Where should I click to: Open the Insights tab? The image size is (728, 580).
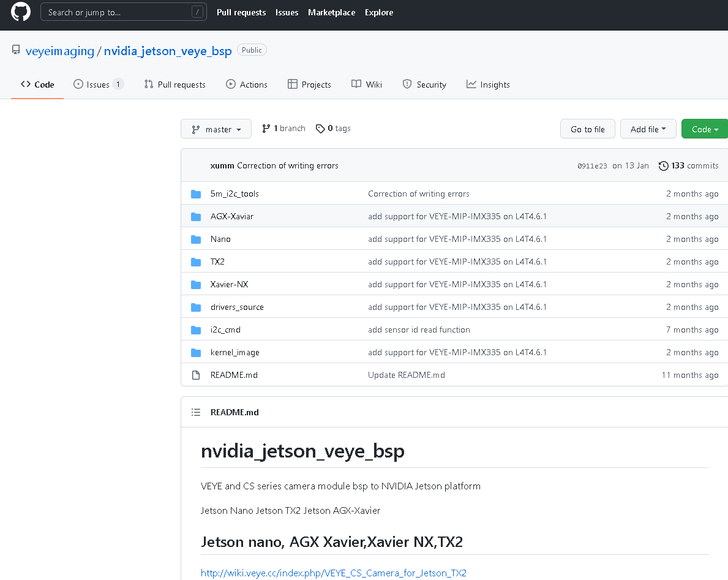click(488, 85)
